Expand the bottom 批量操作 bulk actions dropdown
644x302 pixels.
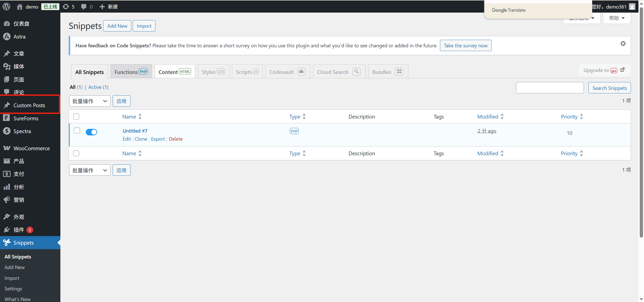pos(90,170)
